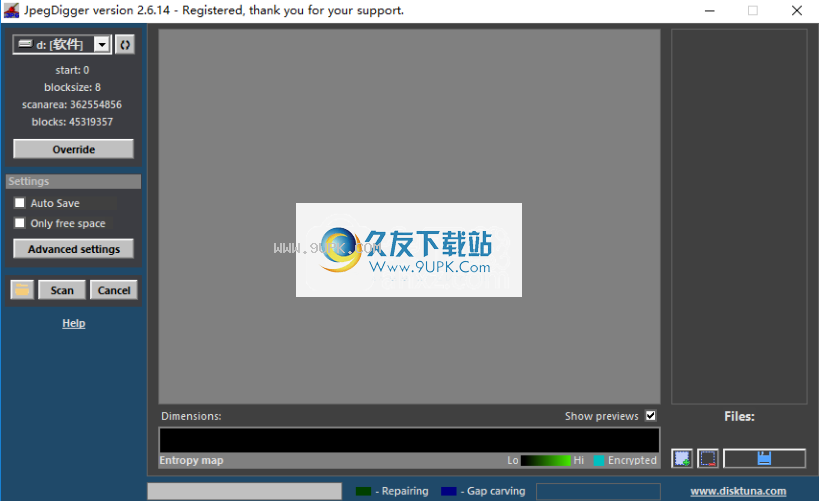Uncheck the Show previews checkbox

(650, 416)
